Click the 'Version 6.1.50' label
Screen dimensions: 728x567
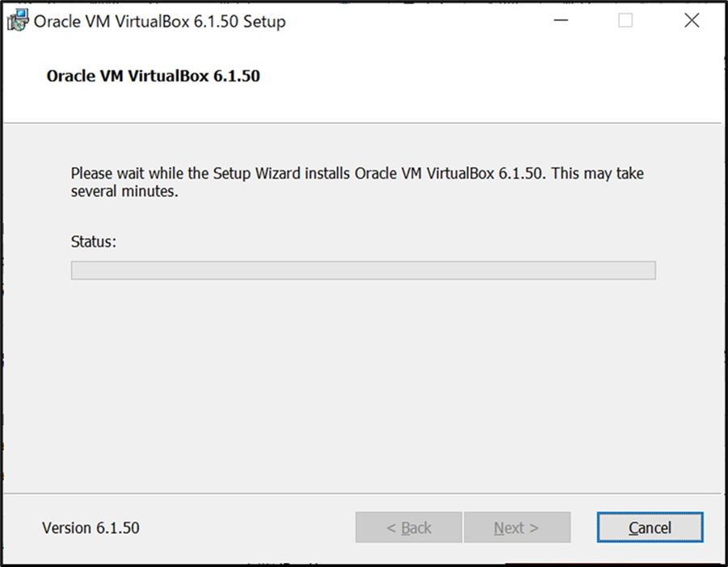tap(90, 527)
